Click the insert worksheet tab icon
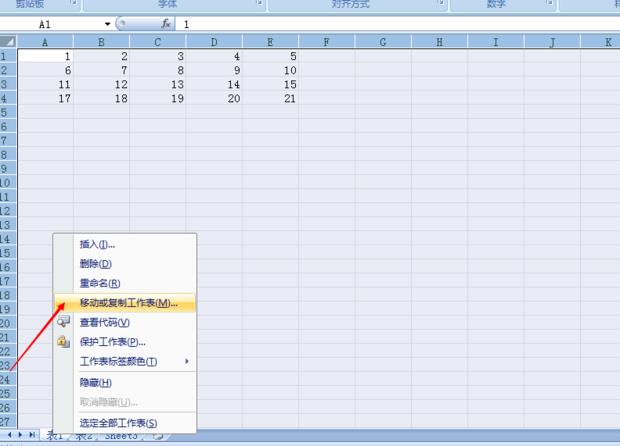Screen dimensions: 620x446 coord(158,436)
